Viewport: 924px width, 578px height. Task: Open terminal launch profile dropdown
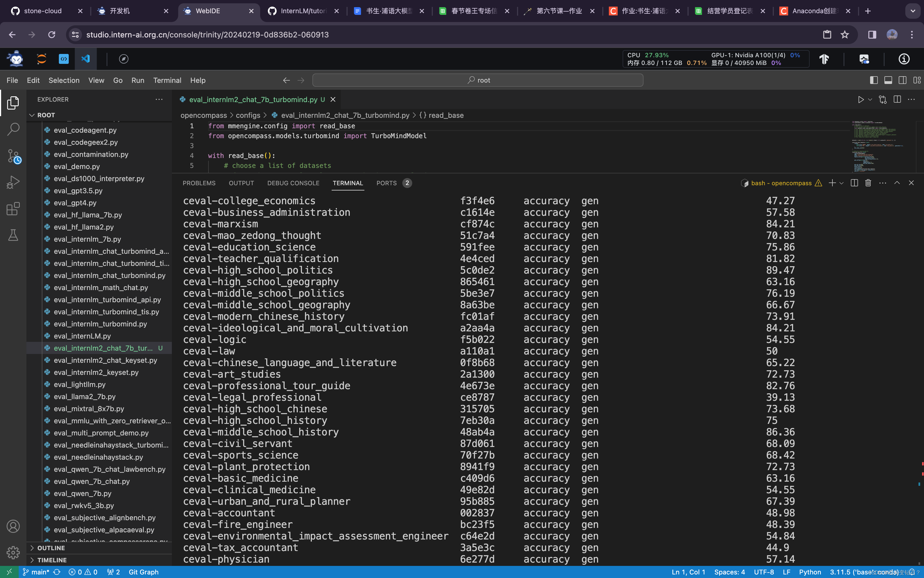(841, 183)
